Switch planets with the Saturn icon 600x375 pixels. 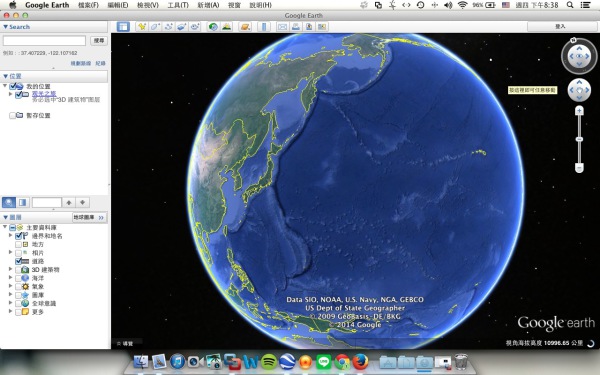click(x=245, y=26)
